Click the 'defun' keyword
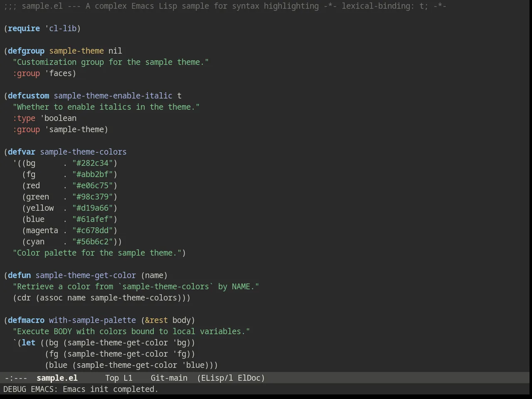Screen dimensions: 532x399 tap(20, 275)
